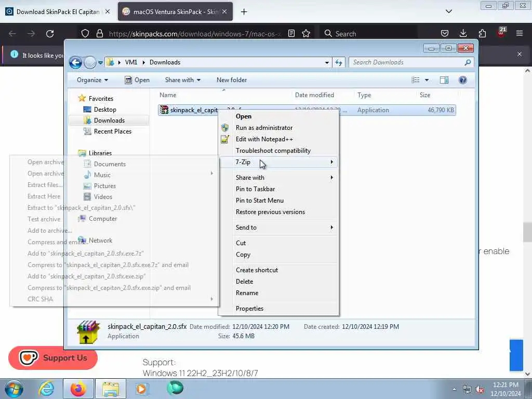
Task: Show hidden tray icons arrow
Action: point(454,390)
